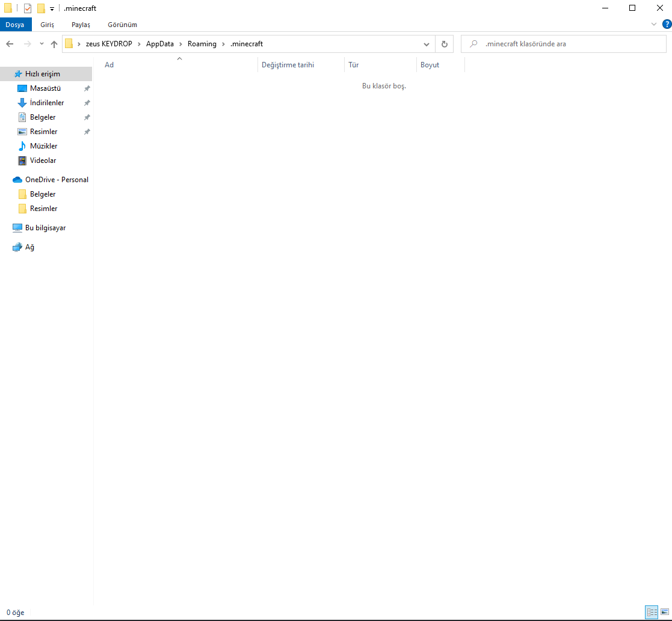Go up one folder level arrow
Viewport: 672px width, 621px height.
(54, 44)
